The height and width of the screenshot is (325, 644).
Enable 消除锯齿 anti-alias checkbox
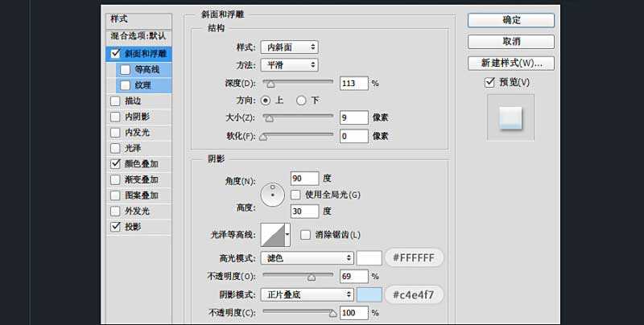tap(306, 235)
